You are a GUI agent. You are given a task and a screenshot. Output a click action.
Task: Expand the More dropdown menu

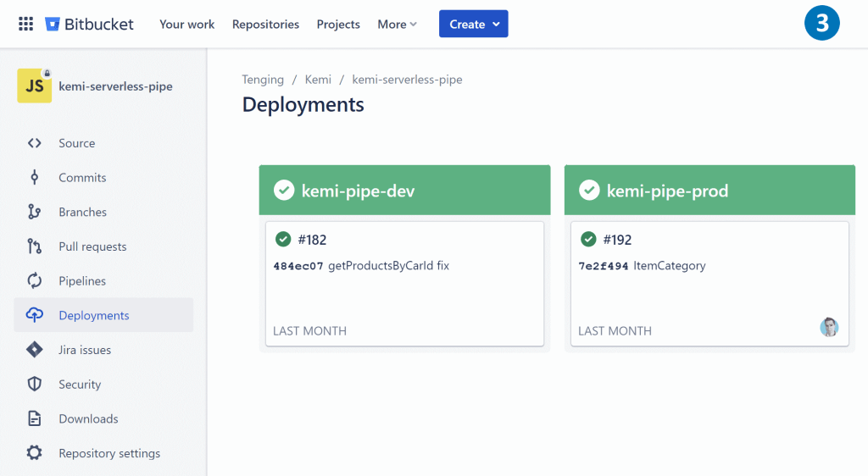click(x=397, y=25)
